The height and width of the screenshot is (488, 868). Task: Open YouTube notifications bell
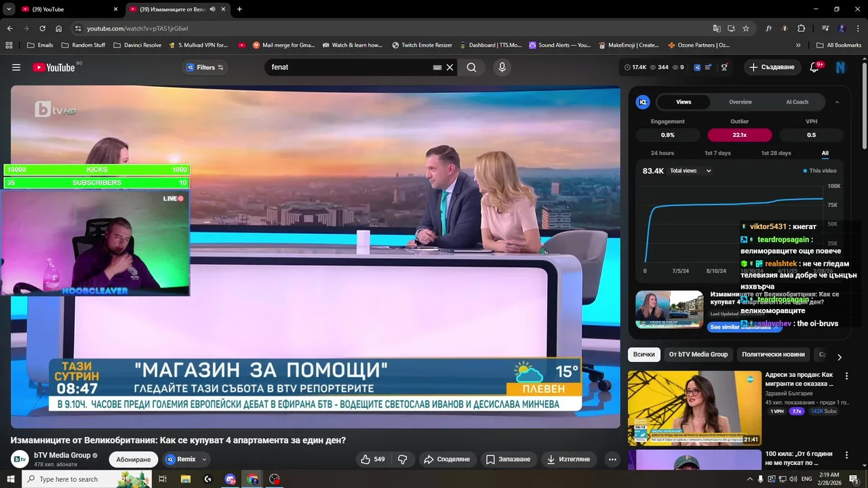[815, 67]
